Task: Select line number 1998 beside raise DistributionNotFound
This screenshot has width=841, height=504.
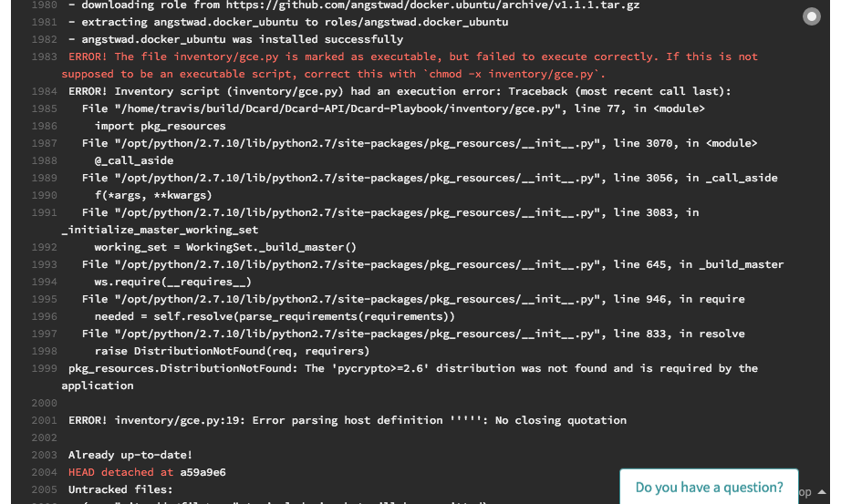Action: coord(44,351)
